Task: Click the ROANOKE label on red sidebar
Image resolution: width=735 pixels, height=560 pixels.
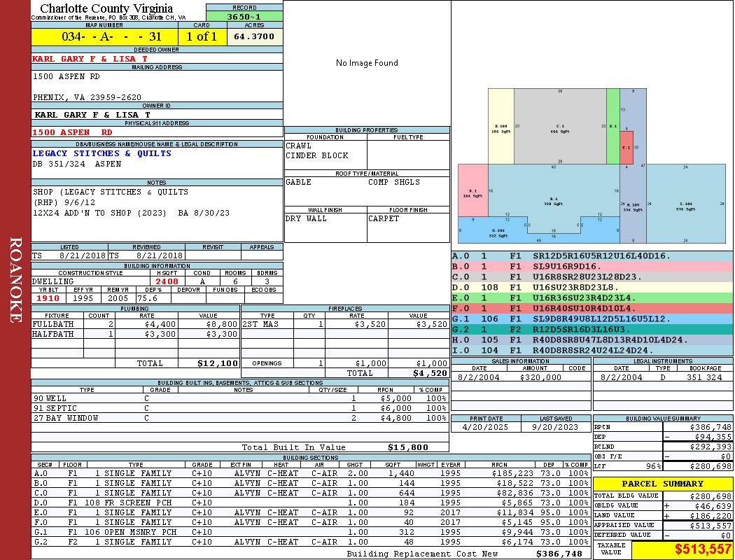Action: (15, 280)
